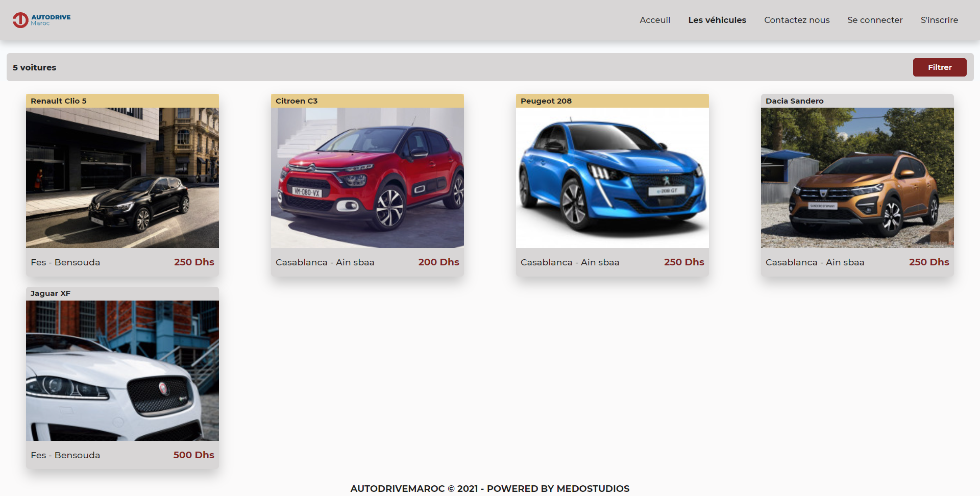Screen dimensions: 980x496
Task: Select the Dacia Sandero title
Action: [x=795, y=101]
